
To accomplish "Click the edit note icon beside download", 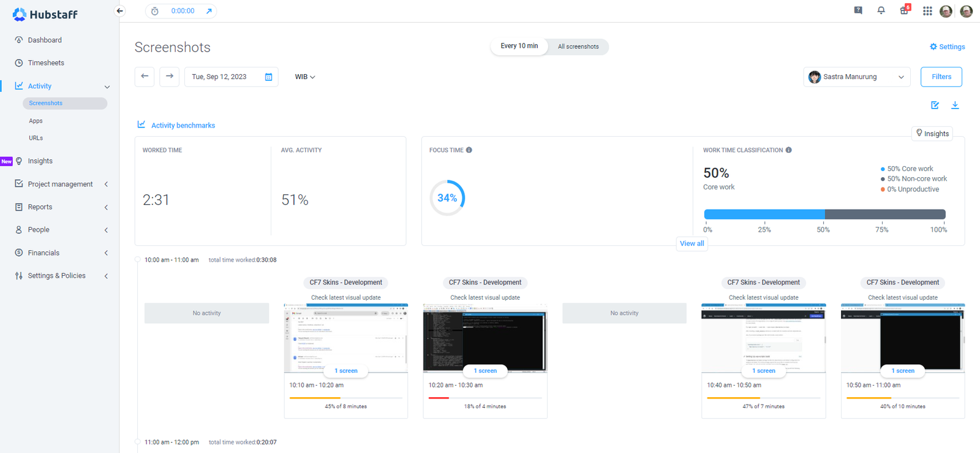I will click(935, 105).
